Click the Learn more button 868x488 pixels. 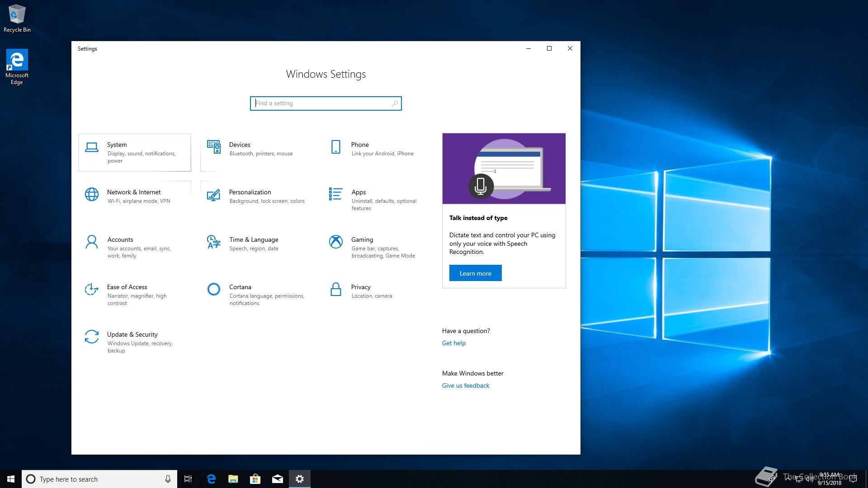click(475, 273)
